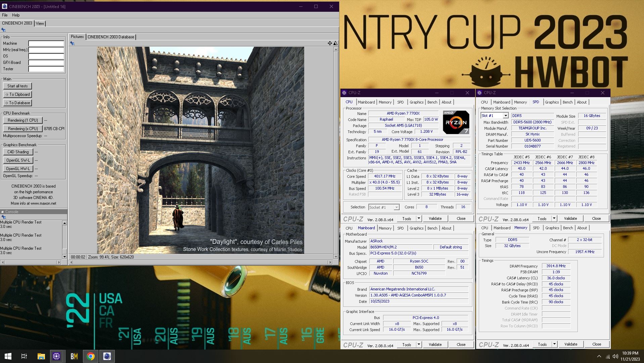Open Tools dropdown arrow in Mainboard window
The height and width of the screenshot is (363, 644).
[x=419, y=345]
